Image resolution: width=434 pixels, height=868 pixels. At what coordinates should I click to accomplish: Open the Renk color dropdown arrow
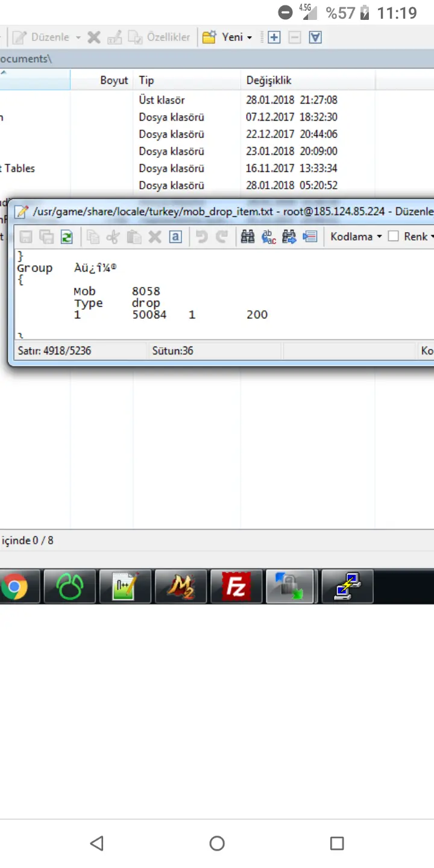pos(432,237)
